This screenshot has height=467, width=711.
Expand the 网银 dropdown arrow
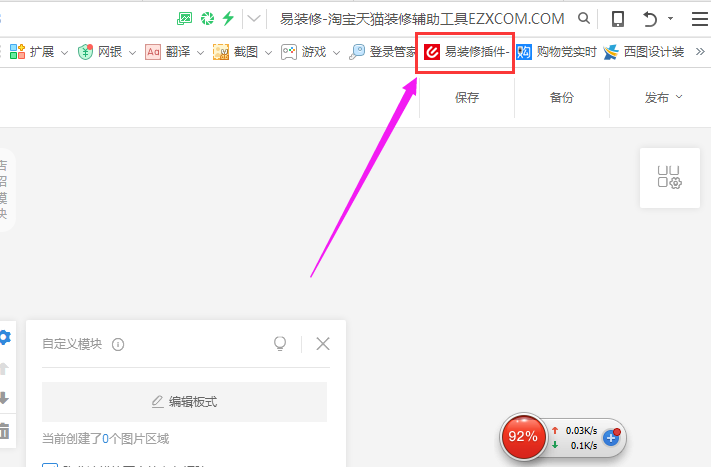point(132,53)
